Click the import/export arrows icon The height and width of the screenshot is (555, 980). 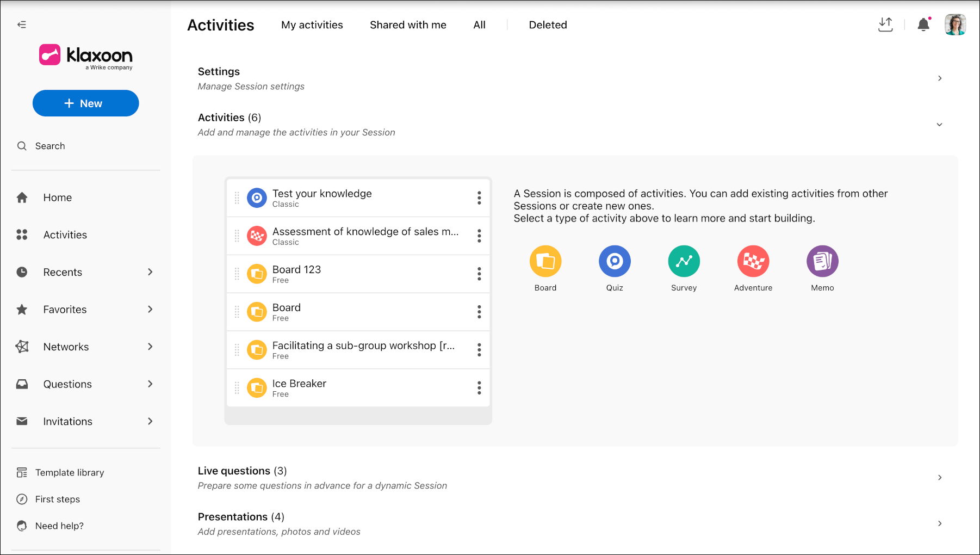[x=885, y=24]
